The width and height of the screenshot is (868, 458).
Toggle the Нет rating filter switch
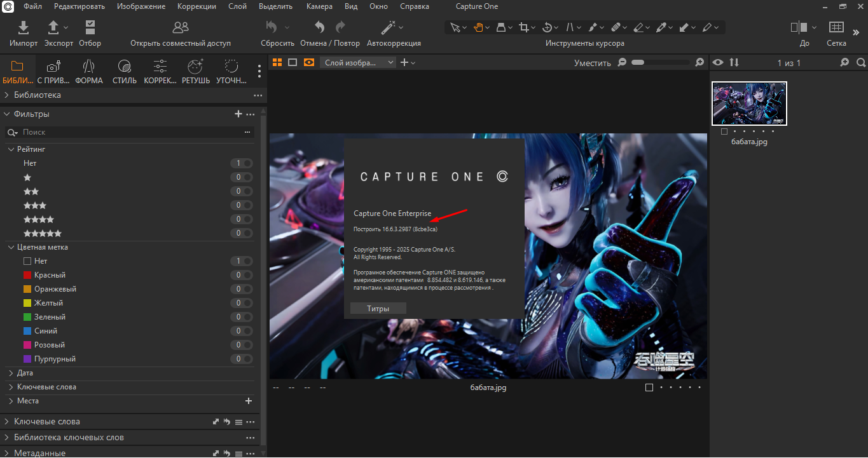point(242,163)
